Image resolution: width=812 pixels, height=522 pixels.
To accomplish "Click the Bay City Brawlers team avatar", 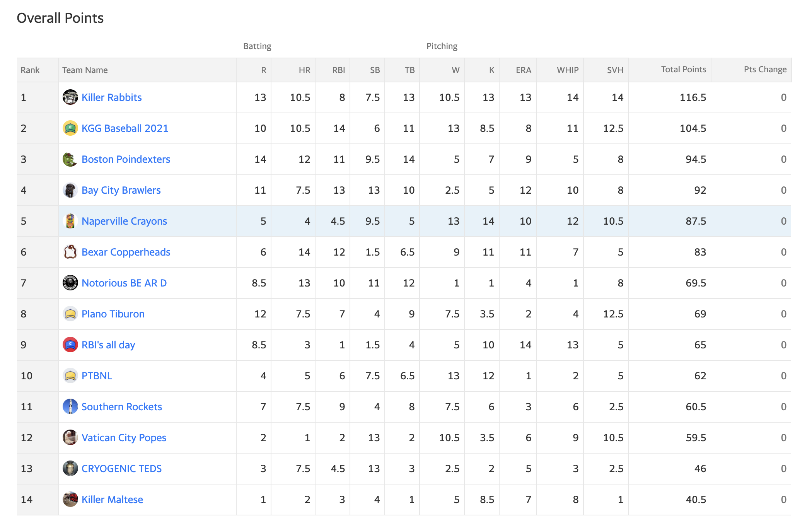I will [70, 190].
